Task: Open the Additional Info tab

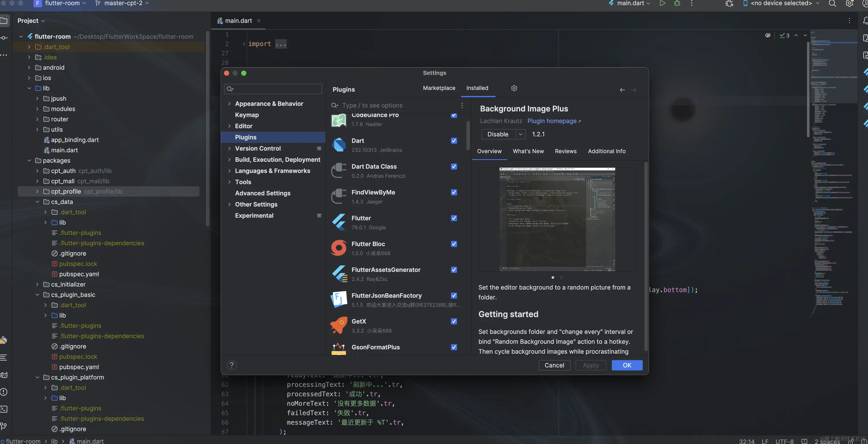Action: (607, 151)
